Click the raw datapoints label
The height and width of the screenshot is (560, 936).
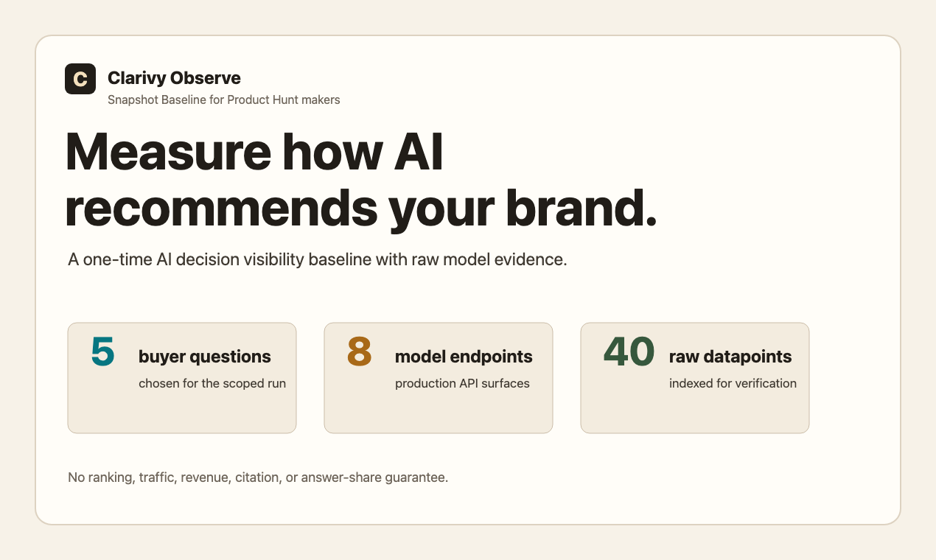pyautogui.click(x=730, y=357)
